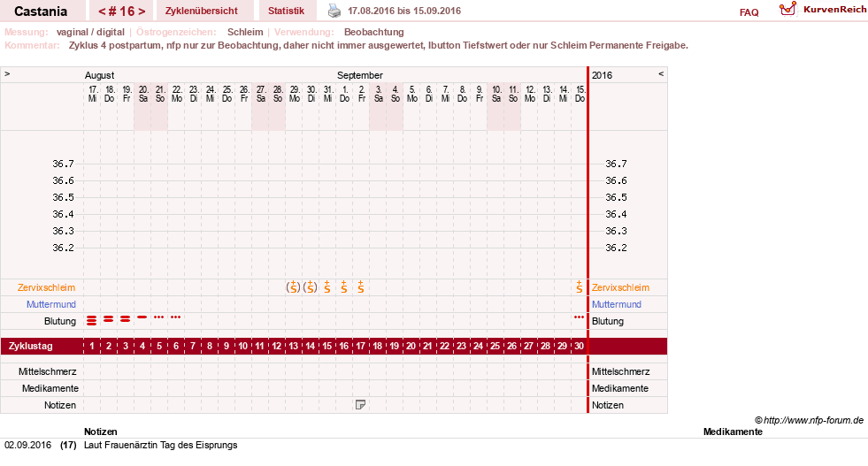The image size is (868, 466).
Task: Click the right Muttermund row label
Action: pyautogui.click(x=616, y=304)
